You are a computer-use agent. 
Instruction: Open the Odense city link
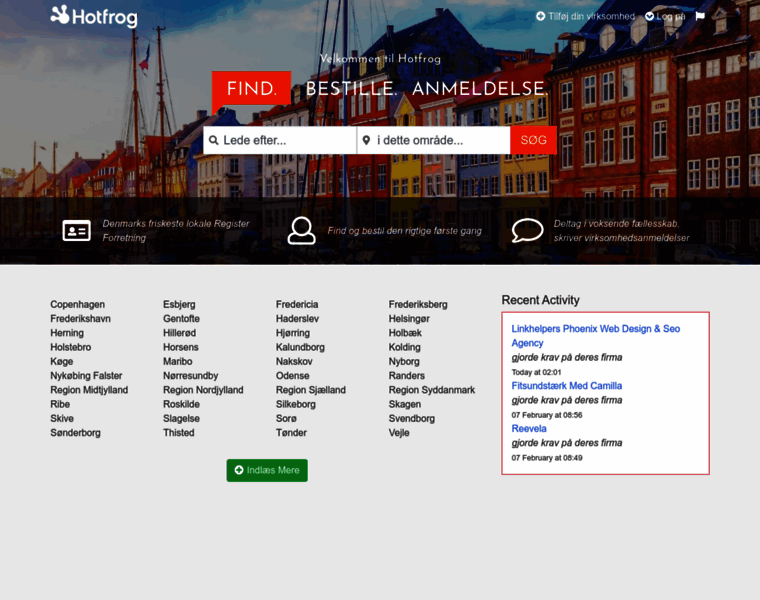[293, 376]
